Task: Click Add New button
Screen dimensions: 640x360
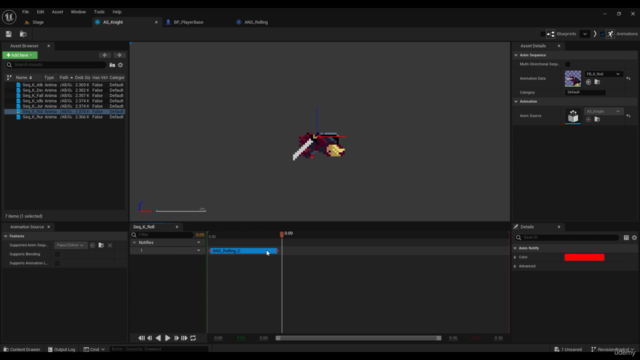Action: 20,55
